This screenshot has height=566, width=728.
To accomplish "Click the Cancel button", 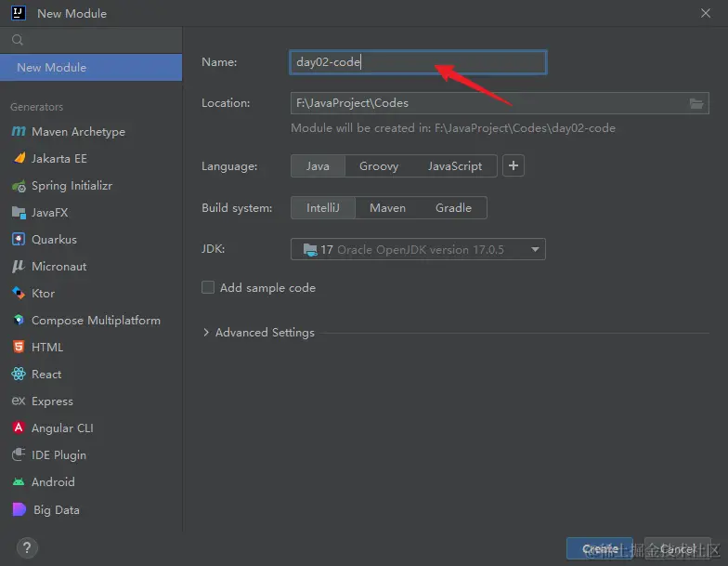I will [x=678, y=548].
